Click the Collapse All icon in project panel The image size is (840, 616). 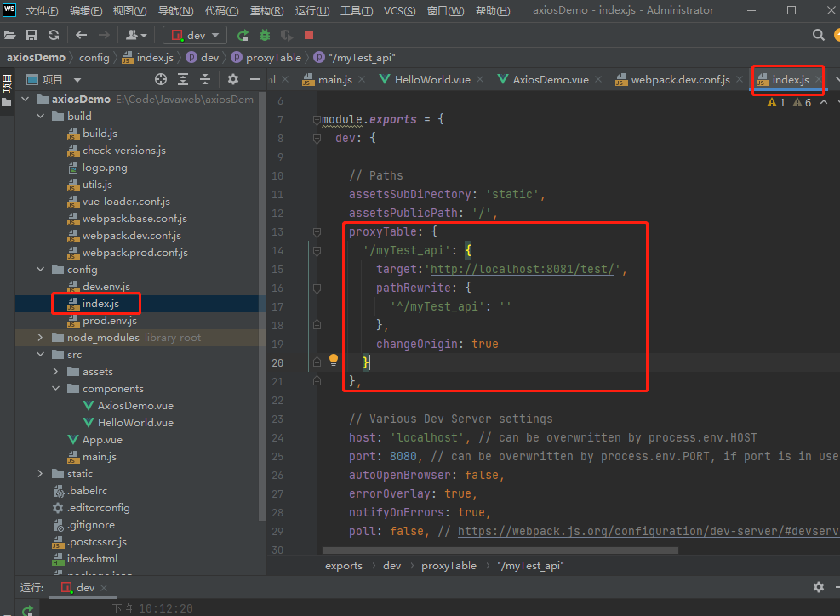(x=205, y=79)
